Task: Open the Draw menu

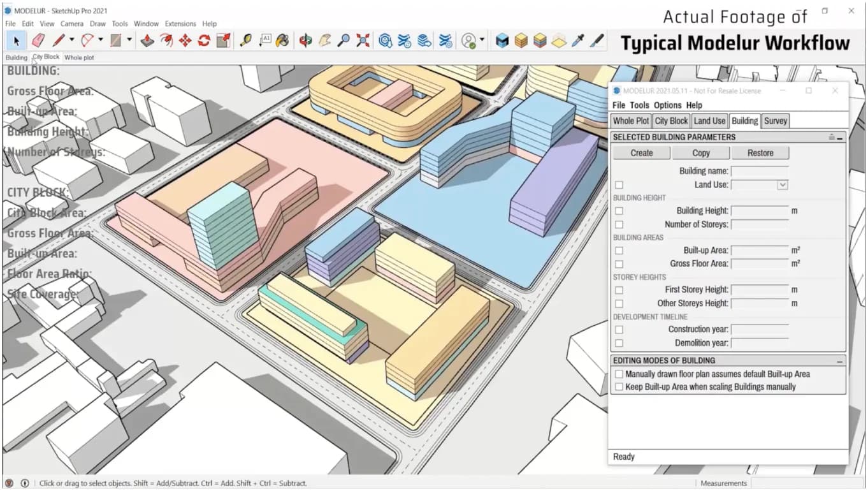Action: point(98,24)
